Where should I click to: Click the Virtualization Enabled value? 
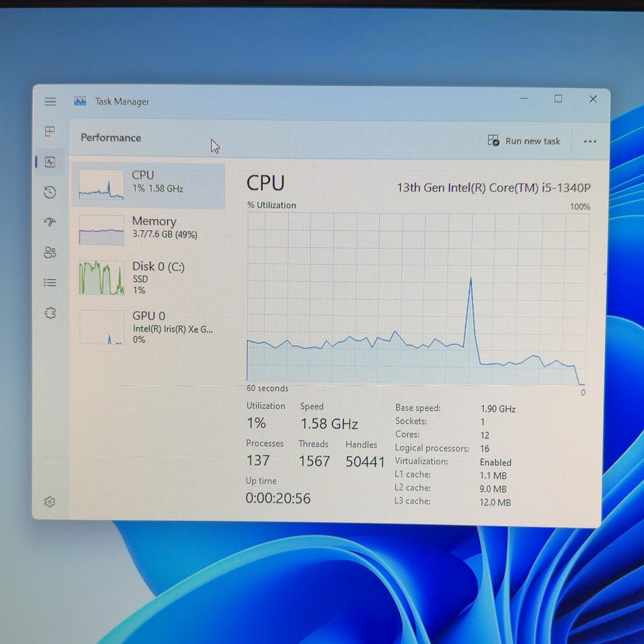495,463
